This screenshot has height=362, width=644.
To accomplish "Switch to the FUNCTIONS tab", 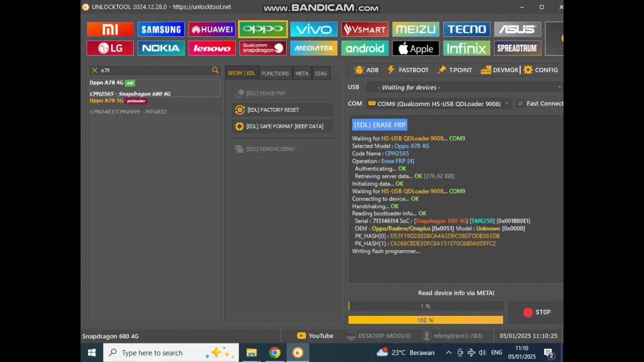I will click(275, 73).
